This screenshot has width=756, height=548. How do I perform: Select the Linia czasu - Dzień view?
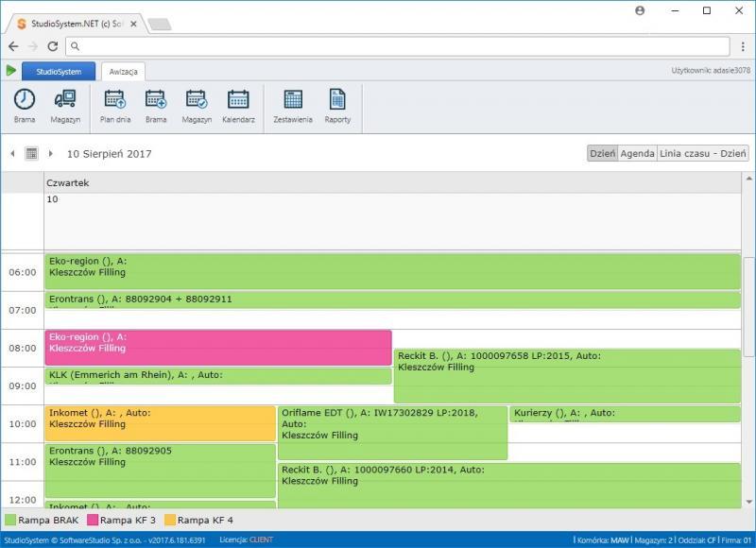pos(702,153)
